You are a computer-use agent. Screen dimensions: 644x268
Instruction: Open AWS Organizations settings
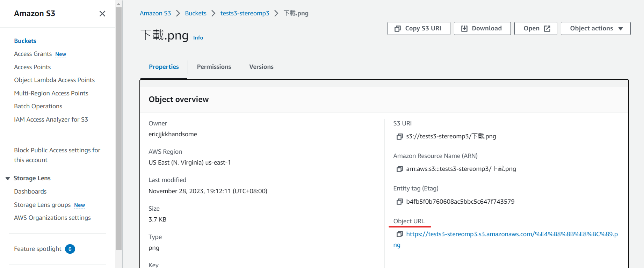(x=52, y=218)
